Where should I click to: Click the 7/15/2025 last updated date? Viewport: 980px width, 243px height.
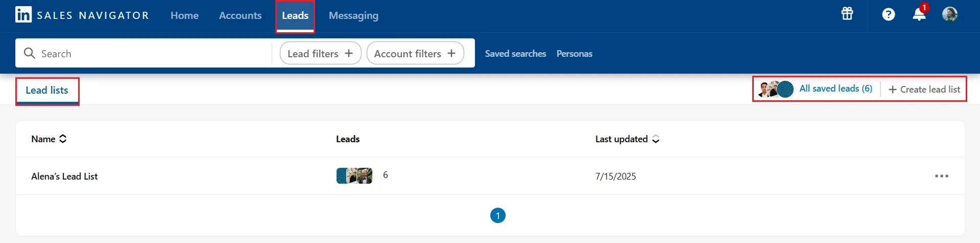tap(615, 176)
